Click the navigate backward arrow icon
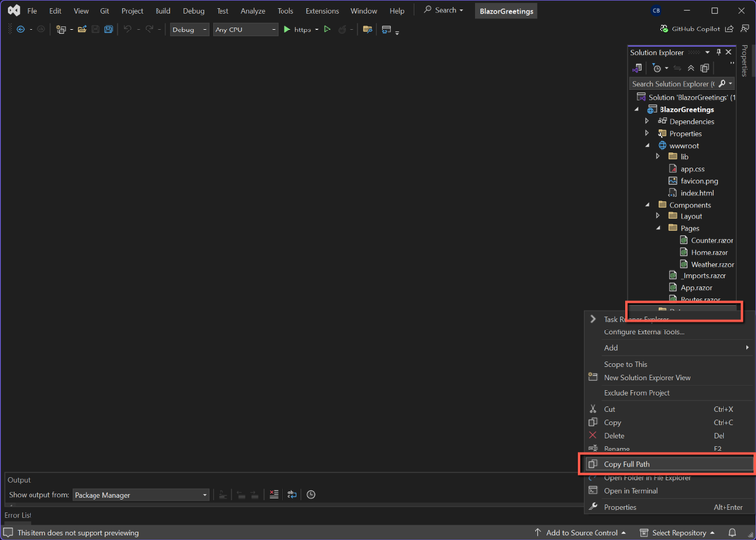 [x=20, y=30]
